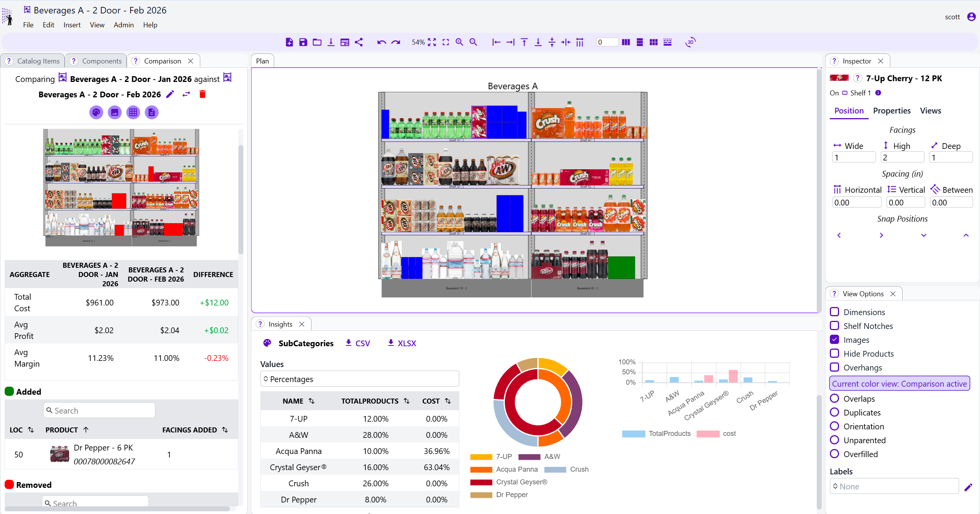980x514 pixels.
Task: Check the Hide Products option
Action: pos(835,353)
